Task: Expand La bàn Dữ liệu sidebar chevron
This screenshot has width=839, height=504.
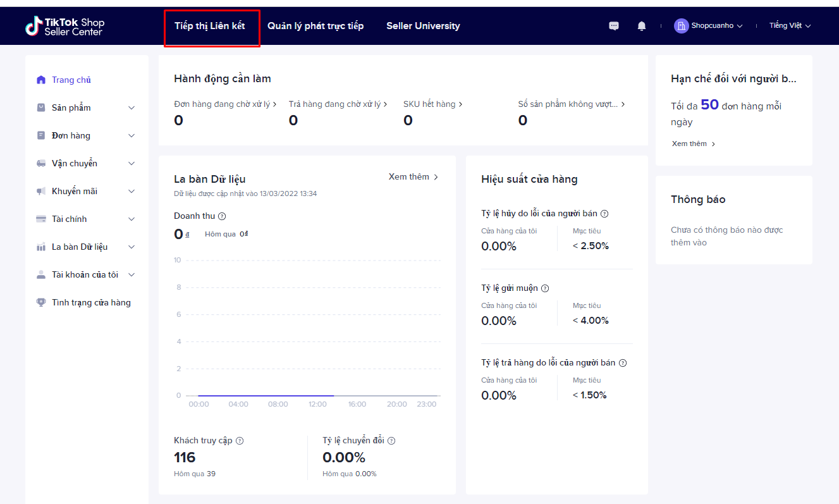Action: tap(132, 247)
